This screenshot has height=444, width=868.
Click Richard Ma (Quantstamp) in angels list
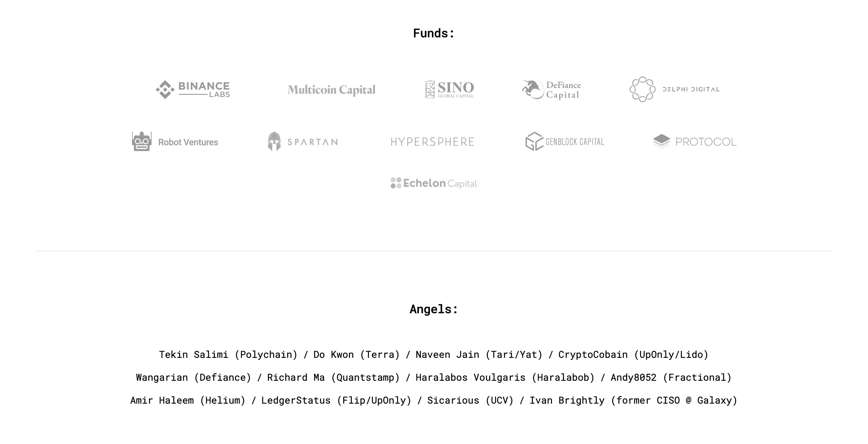point(333,377)
